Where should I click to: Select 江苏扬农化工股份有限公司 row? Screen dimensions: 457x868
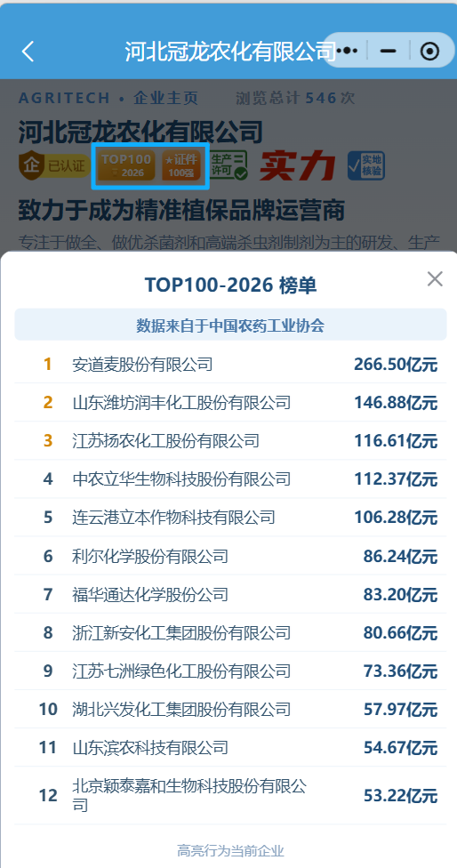pyautogui.click(x=230, y=440)
